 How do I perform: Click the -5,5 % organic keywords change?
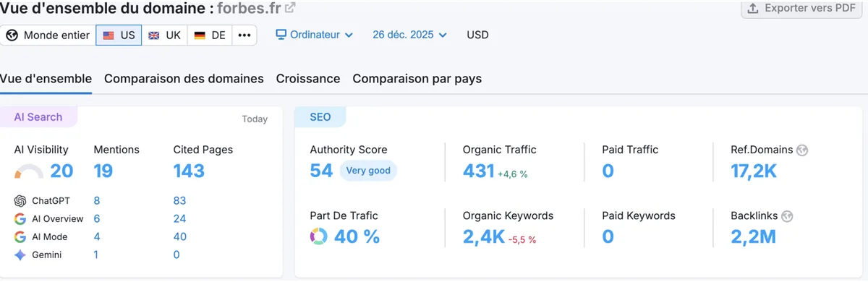(x=522, y=240)
